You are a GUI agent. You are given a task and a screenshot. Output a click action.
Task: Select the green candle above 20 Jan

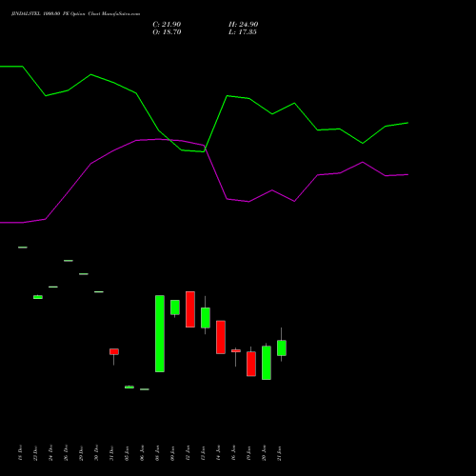click(267, 363)
